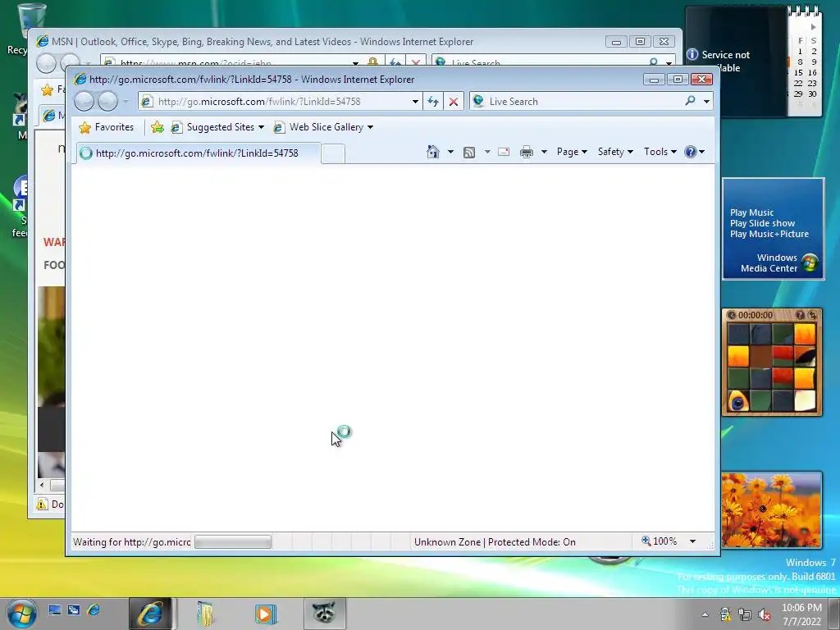Click the Back button in front IE window
The image size is (840, 630).
[x=84, y=101]
